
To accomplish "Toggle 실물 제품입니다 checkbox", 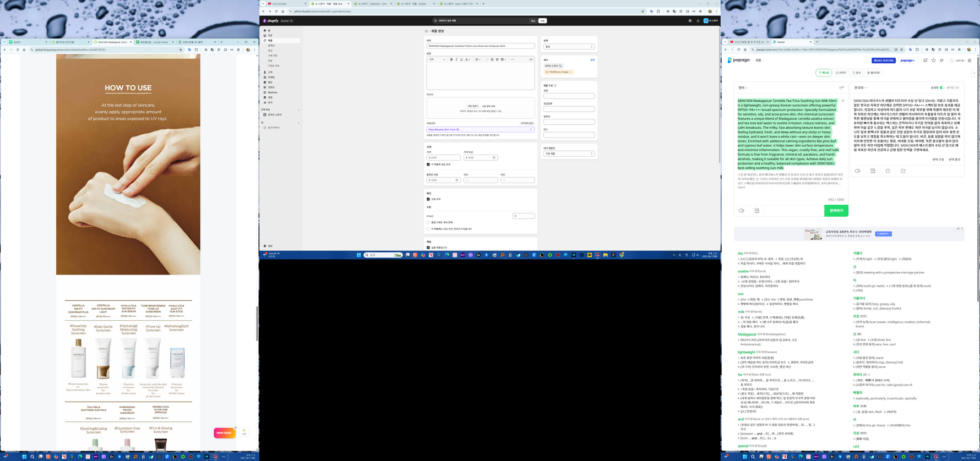I will [428, 248].
